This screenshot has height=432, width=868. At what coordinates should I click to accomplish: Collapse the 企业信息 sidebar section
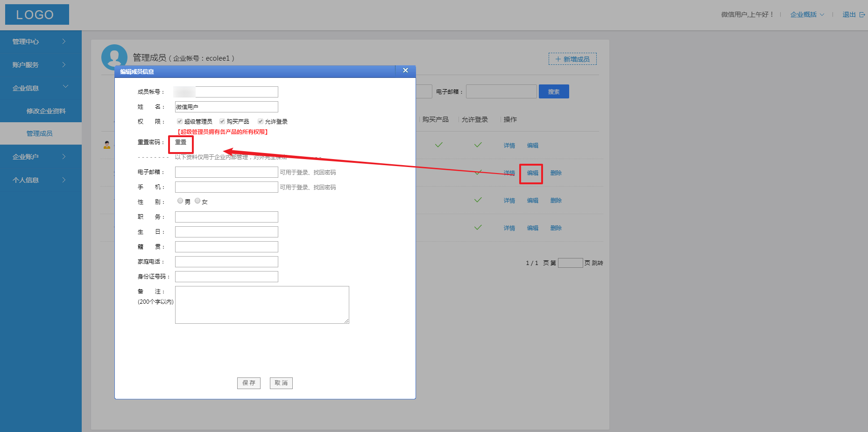pyautogui.click(x=41, y=88)
